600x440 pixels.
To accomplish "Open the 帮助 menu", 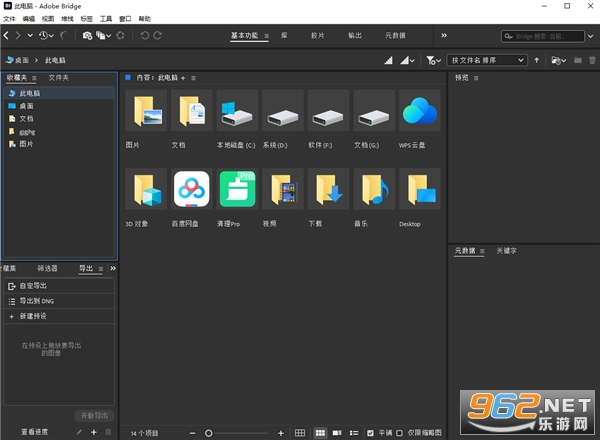I will pos(145,19).
